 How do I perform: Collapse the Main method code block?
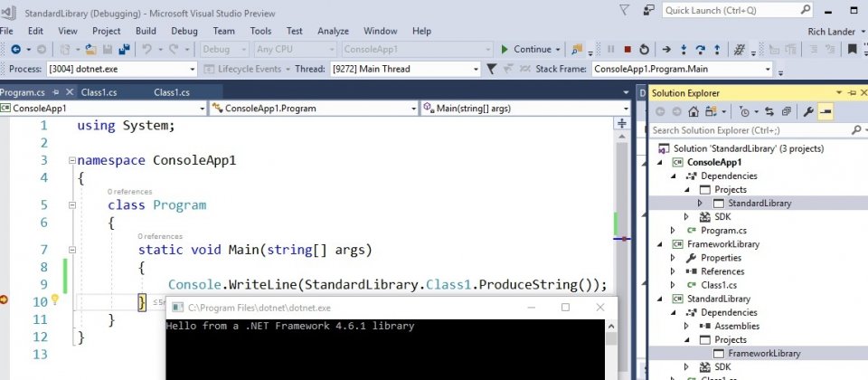pyautogui.click(x=72, y=250)
